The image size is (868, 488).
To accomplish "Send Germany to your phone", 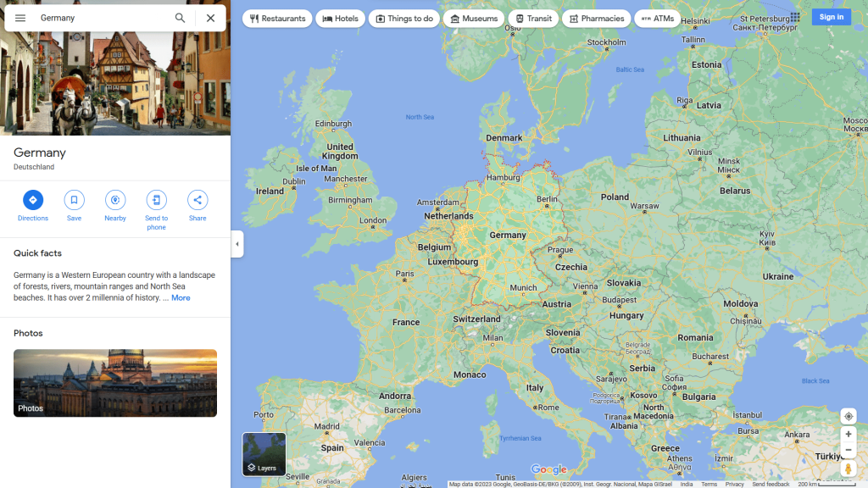I will coord(156,210).
